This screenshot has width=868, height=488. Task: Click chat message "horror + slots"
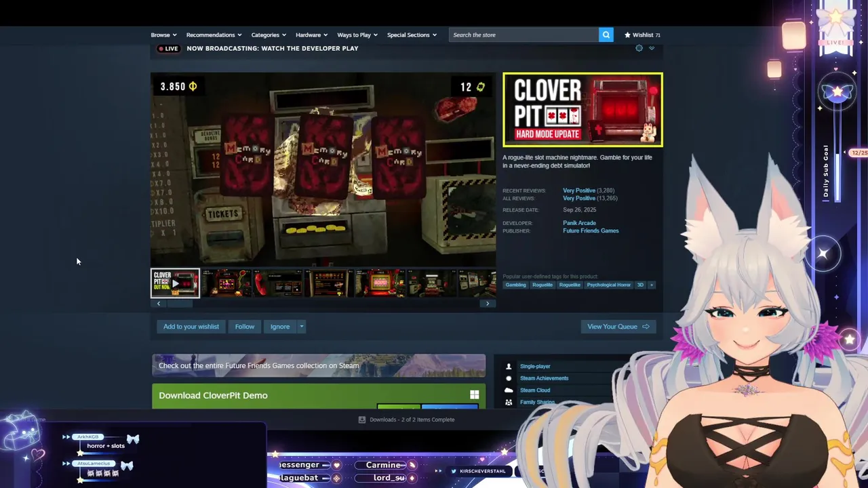(106, 446)
